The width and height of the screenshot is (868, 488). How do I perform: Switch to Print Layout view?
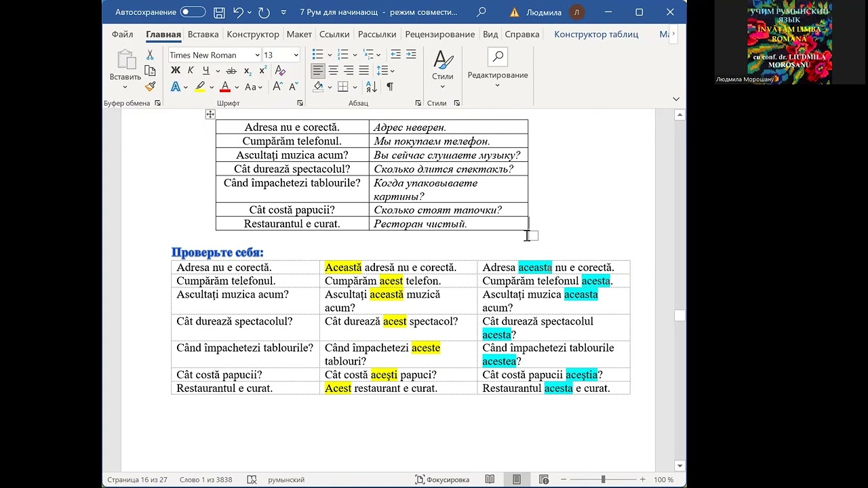[517, 479]
